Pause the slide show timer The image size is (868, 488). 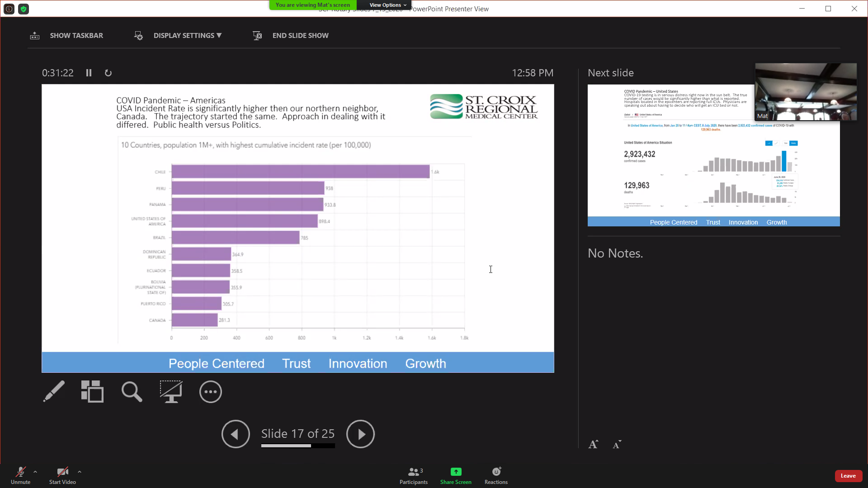click(x=89, y=73)
